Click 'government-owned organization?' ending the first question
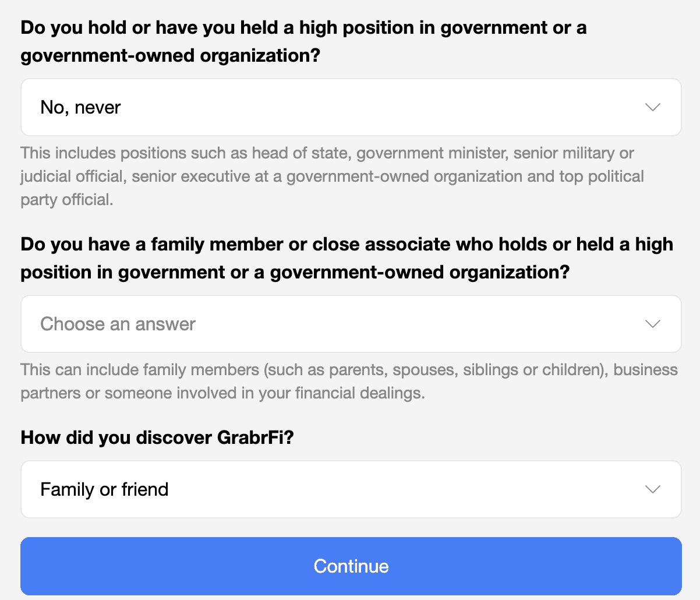Viewport: 700px width, 600px height. point(171,57)
